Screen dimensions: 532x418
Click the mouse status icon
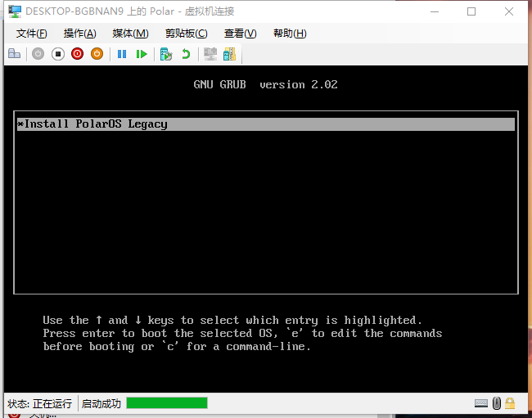(497, 403)
